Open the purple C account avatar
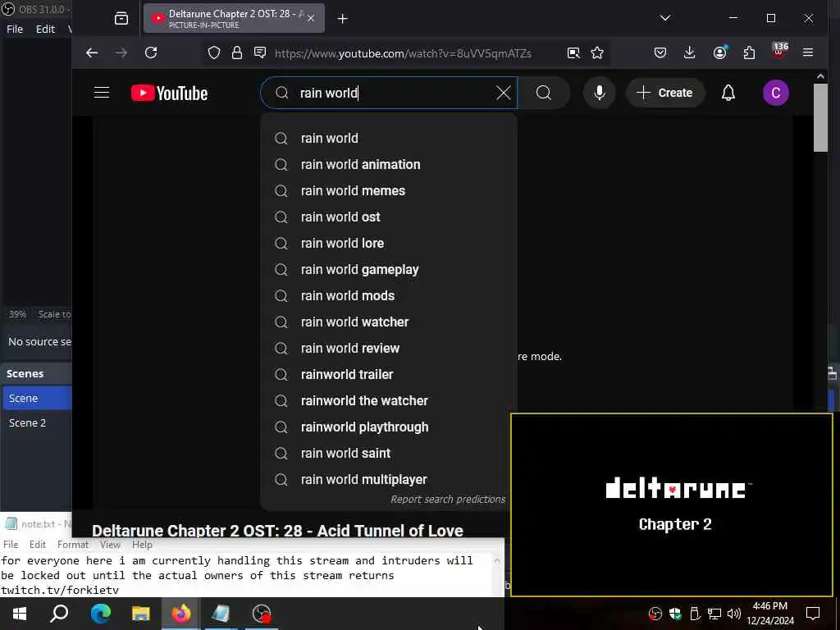This screenshot has height=630, width=840. coord(776,94)
